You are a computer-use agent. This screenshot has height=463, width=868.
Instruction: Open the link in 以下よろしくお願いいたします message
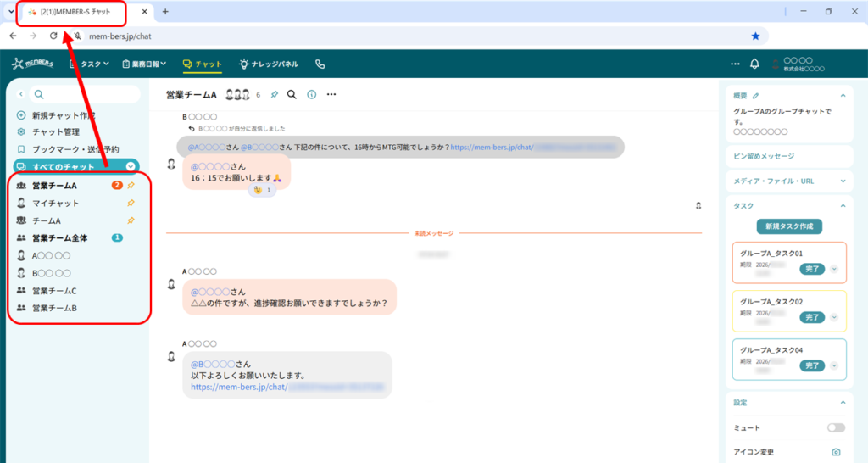pyautogui.click(x=287, y=388)
